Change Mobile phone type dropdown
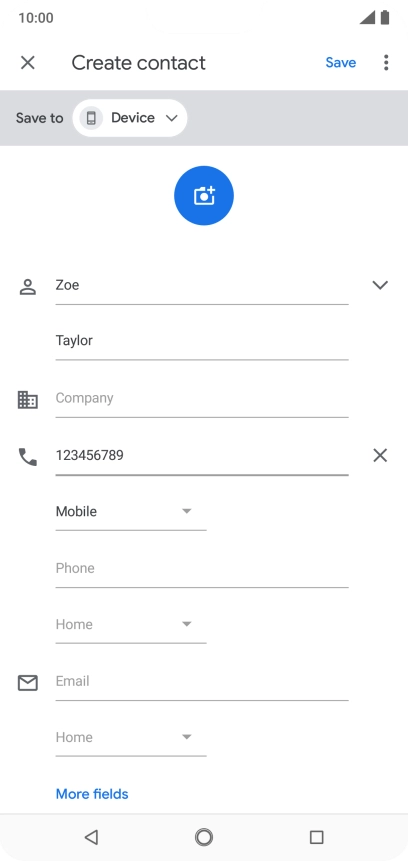Viewport: 408px width, 861px height. point(131,512)
